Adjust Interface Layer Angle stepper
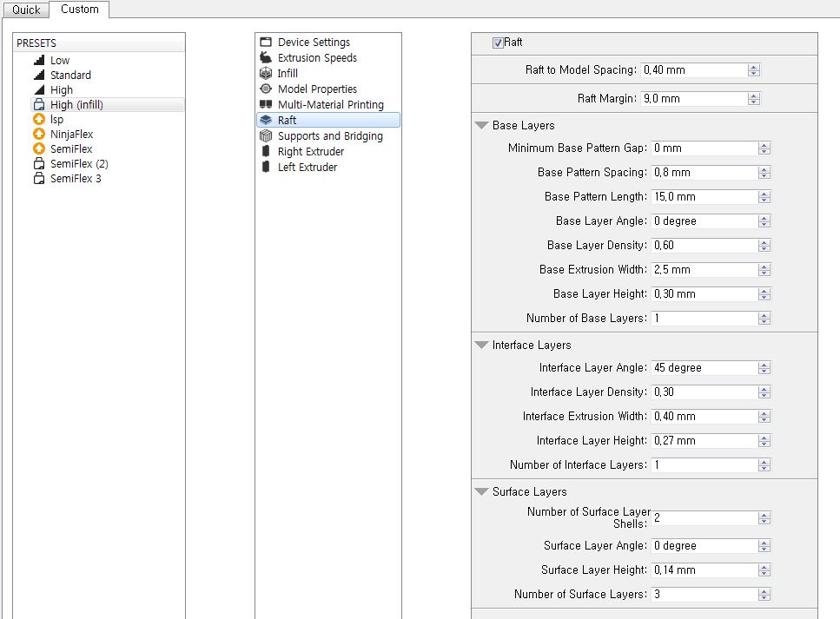 point(764,368)
